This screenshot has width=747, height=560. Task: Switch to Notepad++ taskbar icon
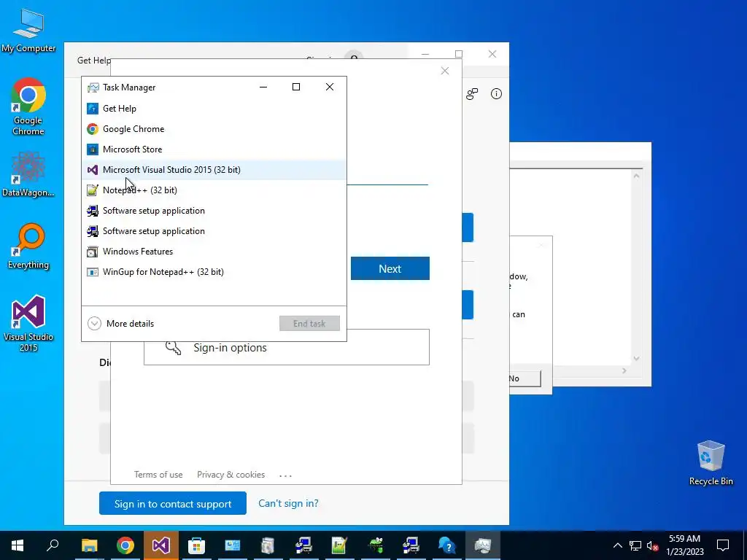pos(340,545)
